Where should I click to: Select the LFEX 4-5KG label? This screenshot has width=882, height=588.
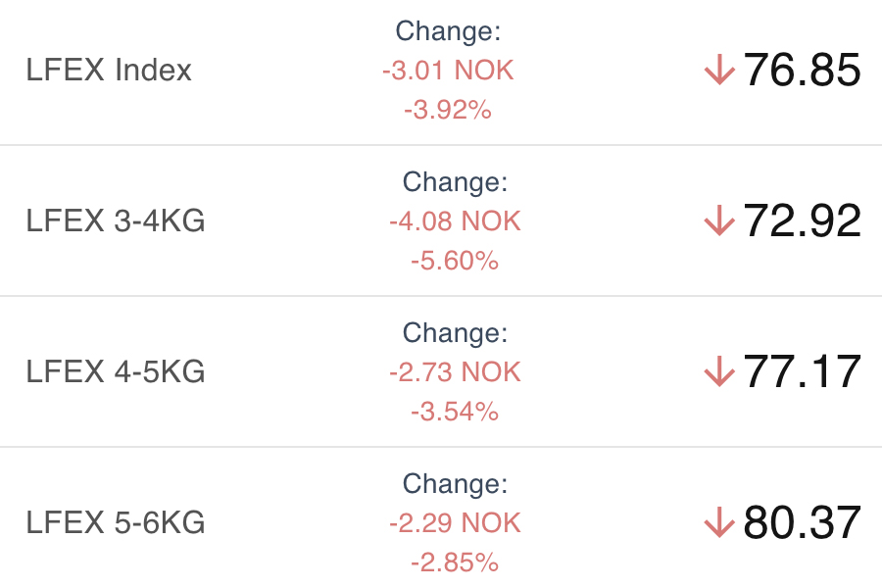[116, 372]
